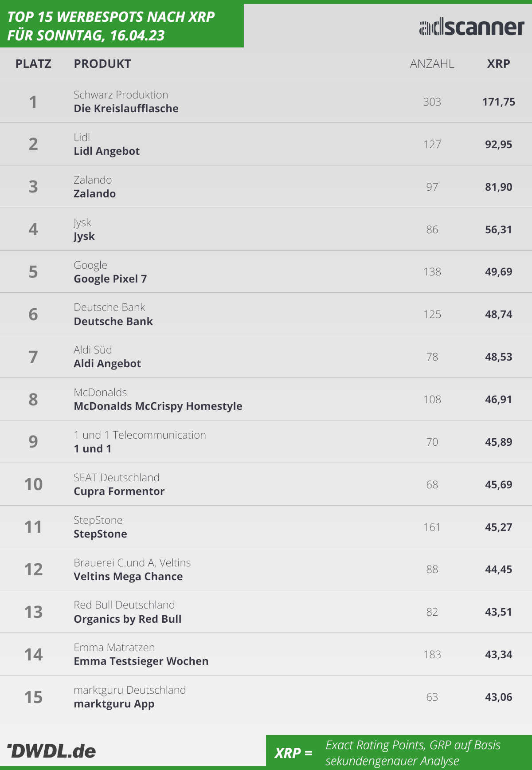Select the Zalando entry at rank 3
The image size is (532, 770).
click(266, 187)
